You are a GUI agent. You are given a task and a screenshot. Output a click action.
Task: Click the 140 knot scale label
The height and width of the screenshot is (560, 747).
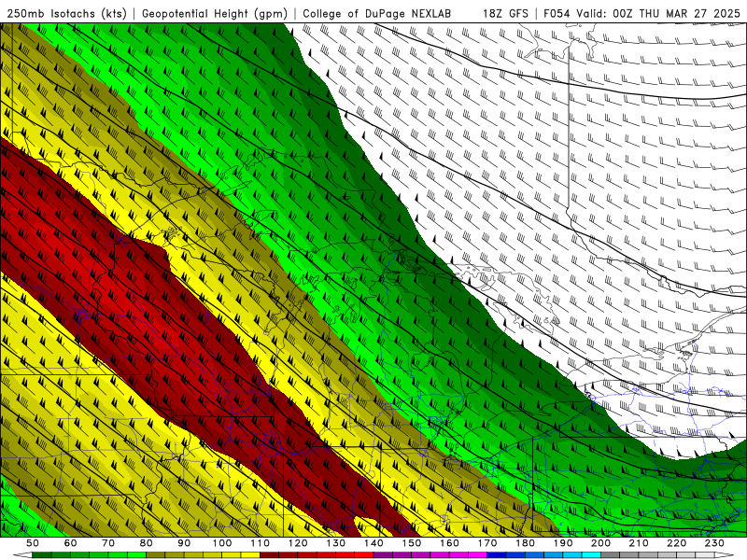[x=373, y=543]
